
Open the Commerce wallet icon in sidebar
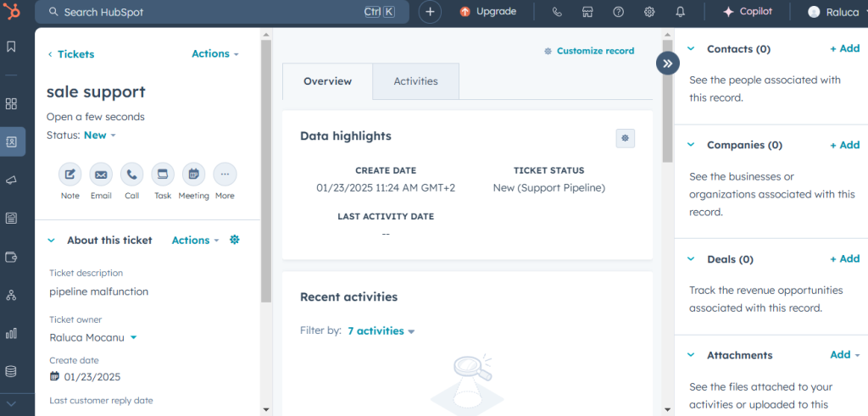(x=11, y=257)
